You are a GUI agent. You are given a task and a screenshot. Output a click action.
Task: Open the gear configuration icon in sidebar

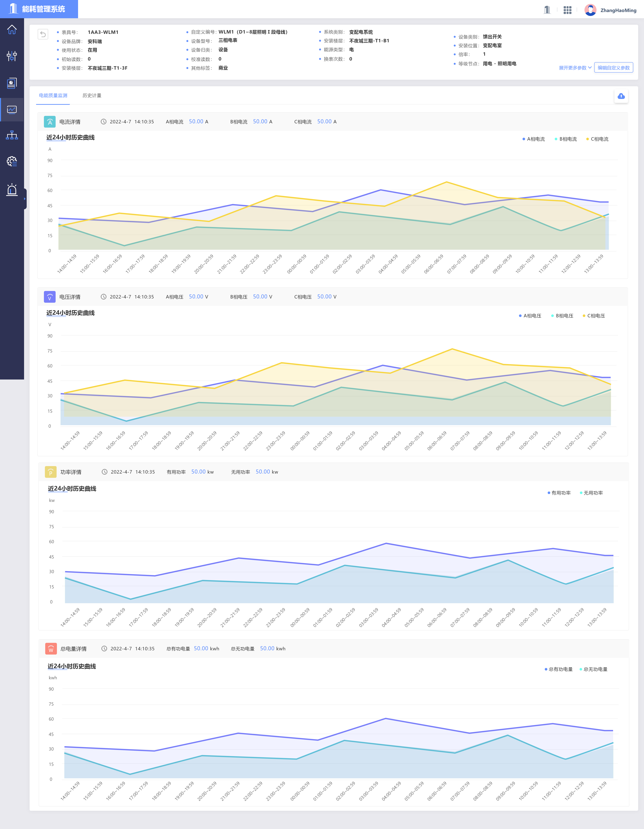pos(12,161)
